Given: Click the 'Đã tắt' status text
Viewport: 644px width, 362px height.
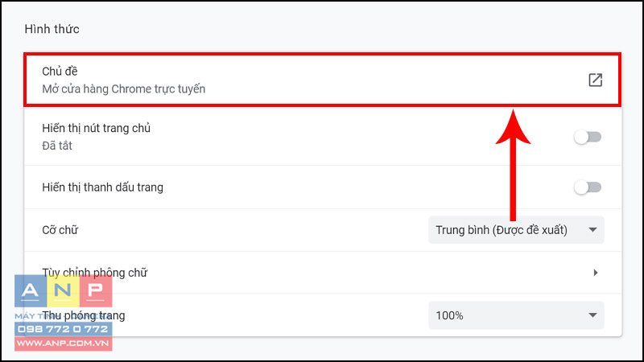Looking at the screenshot, I should pyautogui.click(x=57, y=146).
